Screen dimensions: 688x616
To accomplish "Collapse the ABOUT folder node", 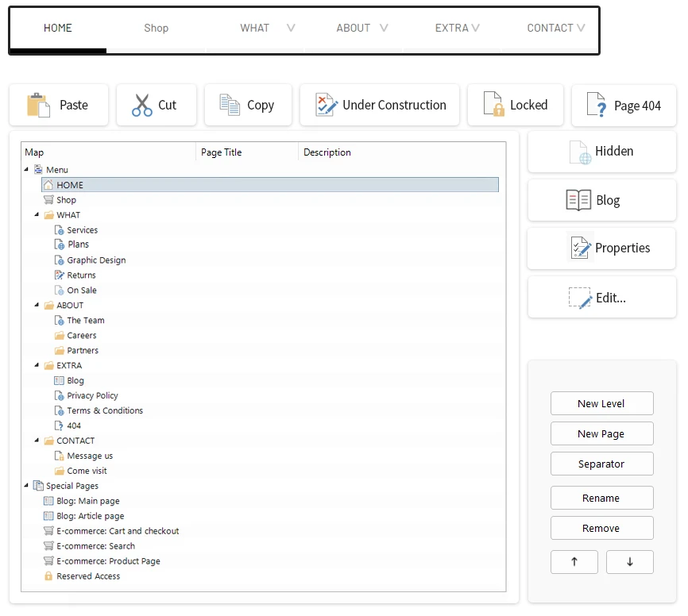I will click(x=37, y=306).
